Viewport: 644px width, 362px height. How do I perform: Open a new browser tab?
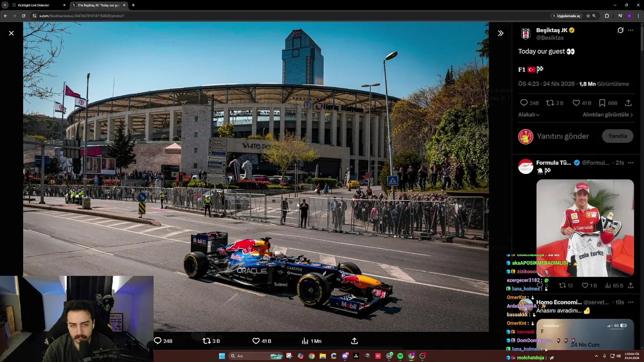[133, 5]
